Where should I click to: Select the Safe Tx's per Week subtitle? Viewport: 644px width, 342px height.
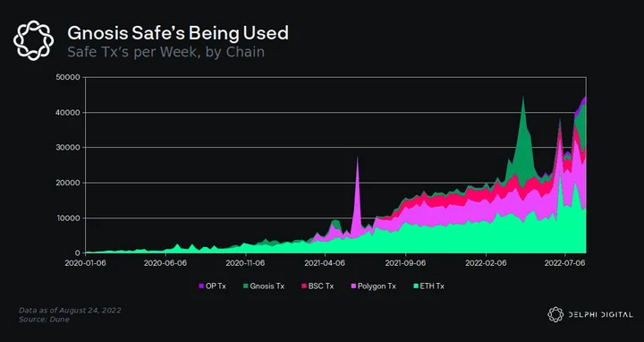(166, 52)
